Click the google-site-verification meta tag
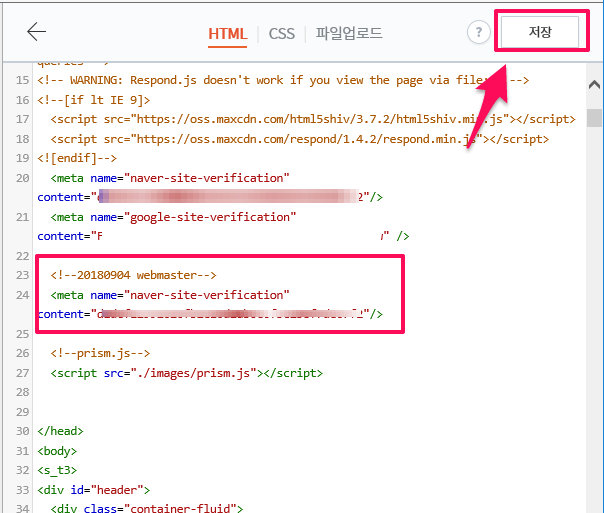 (x=173, y=217)
